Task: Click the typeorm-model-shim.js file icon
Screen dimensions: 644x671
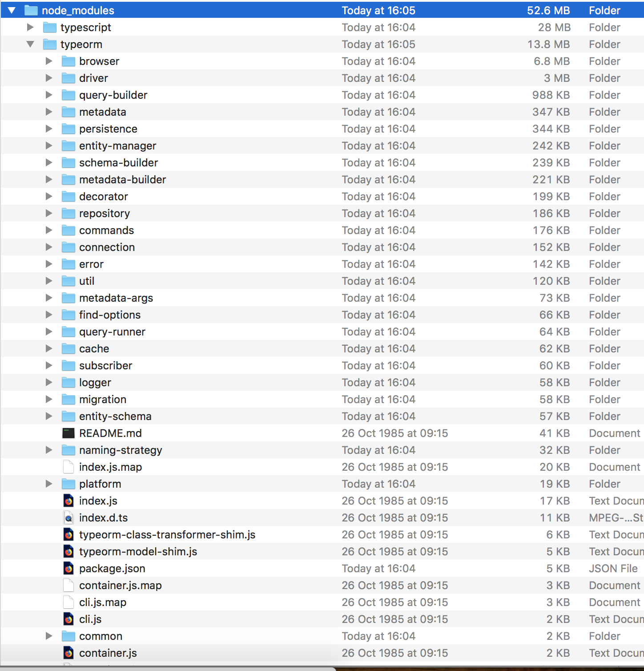Action: [x=68, y=551]
